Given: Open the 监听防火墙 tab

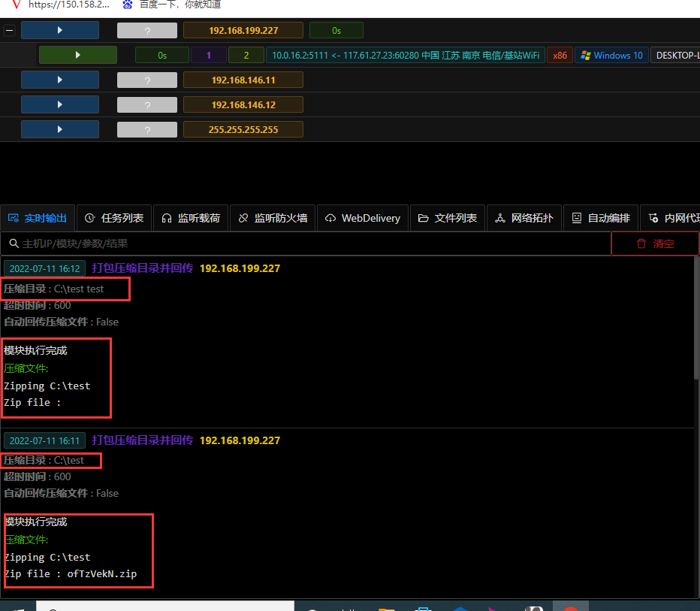Looking at the screenshot, I should [273, 218].
